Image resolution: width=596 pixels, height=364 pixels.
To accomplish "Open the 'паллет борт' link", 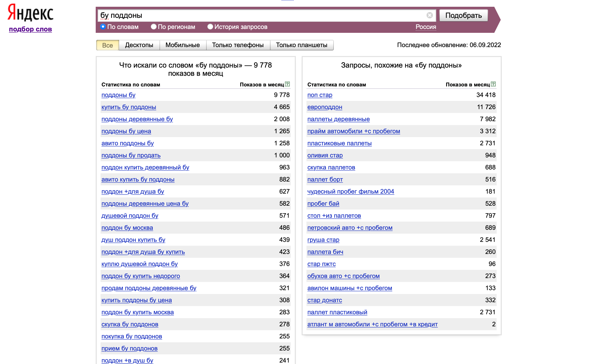I will pyautogui.click(x=325, y=179).
